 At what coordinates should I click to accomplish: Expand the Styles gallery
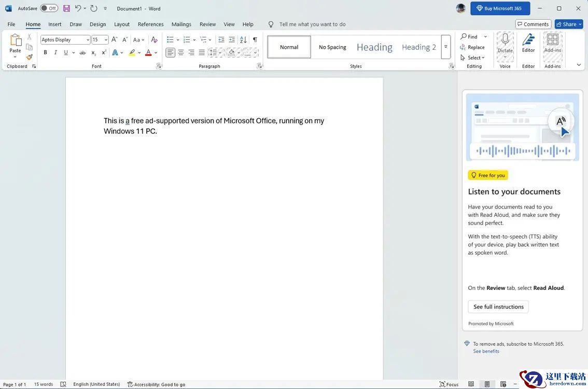[x=446, y=47]
